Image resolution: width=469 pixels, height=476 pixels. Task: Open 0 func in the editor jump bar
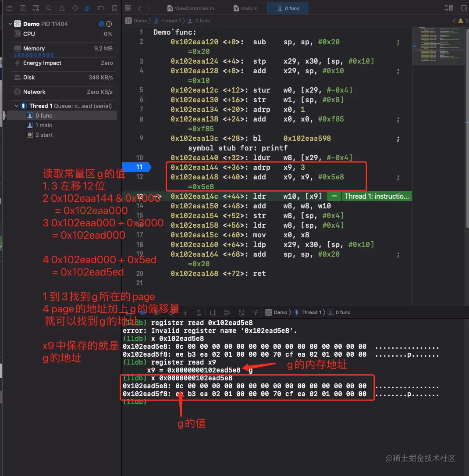pos(199,21)
